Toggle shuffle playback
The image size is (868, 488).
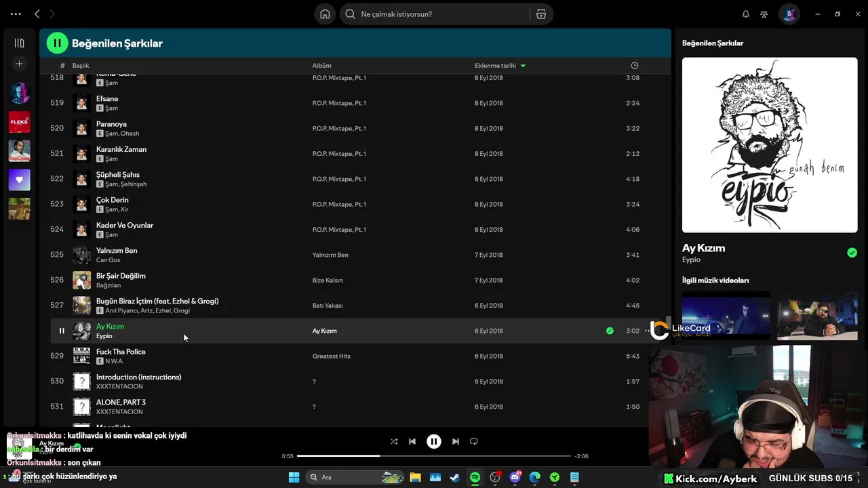coord(394,441)
